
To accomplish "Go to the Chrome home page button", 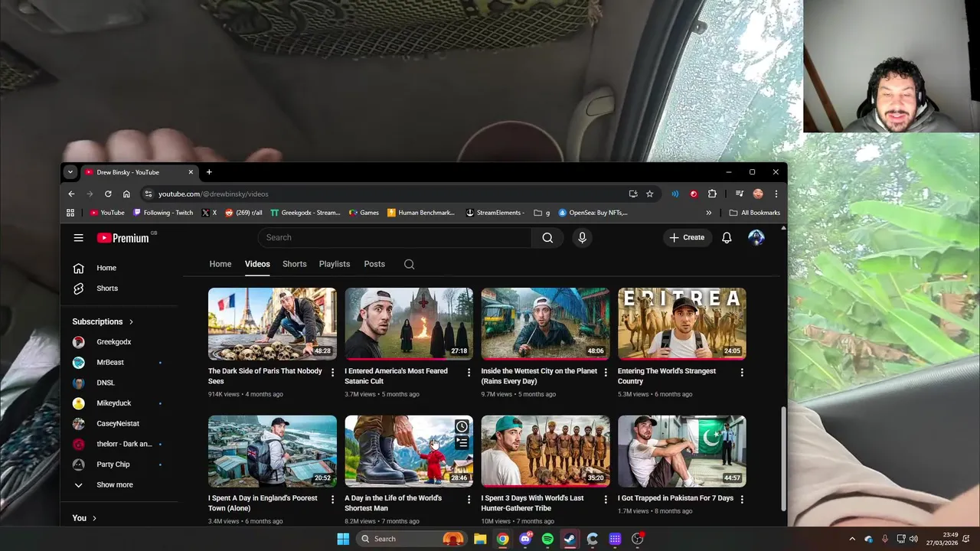I will click(x=126, y=194).
